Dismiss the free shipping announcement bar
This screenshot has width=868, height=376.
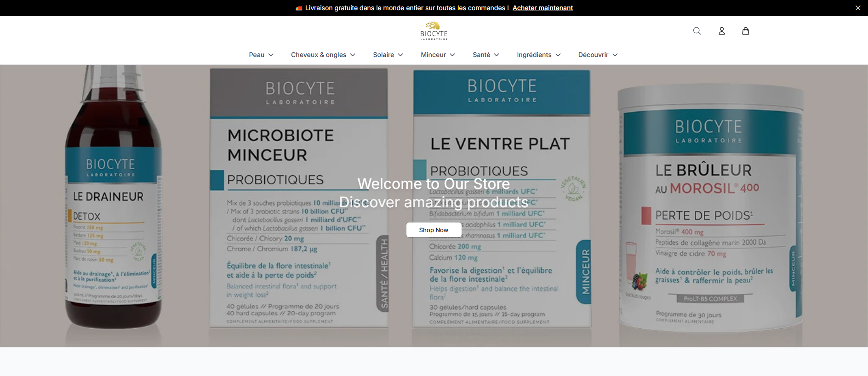click(858, 8)
